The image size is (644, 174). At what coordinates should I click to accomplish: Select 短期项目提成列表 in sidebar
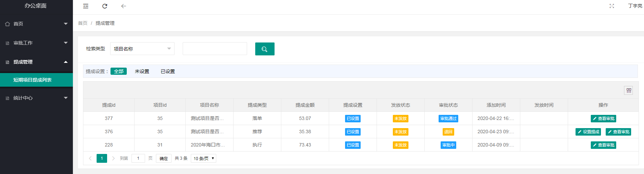36,80
